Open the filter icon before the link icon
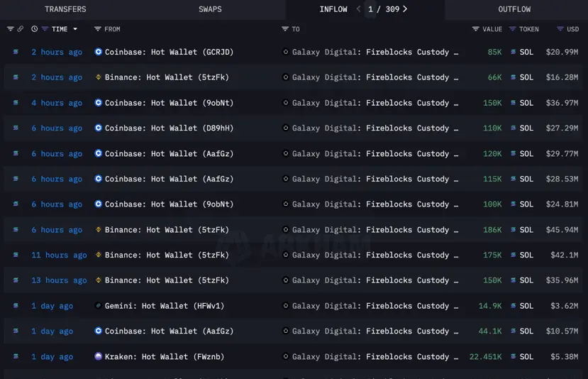The width and height of the screenshot is (588, 379). (x=10, y=29)
